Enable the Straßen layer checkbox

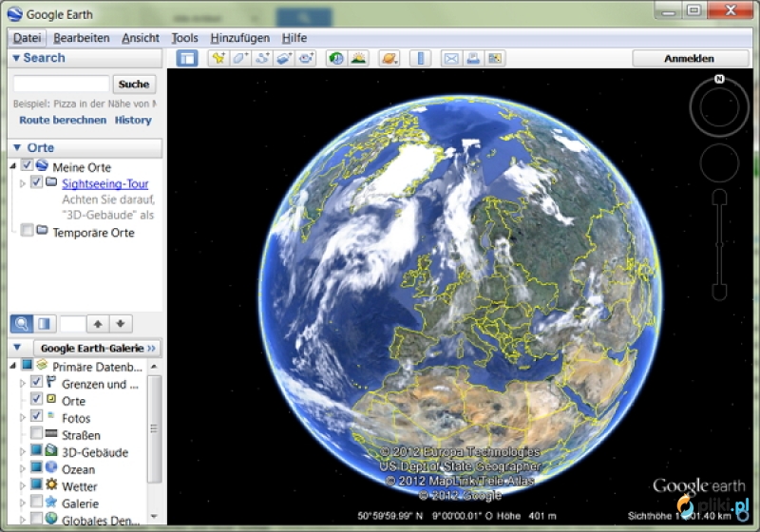pos(36,432)
